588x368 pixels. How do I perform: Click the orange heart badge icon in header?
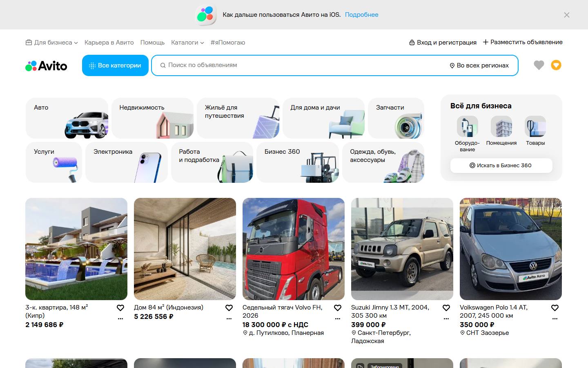point(556,65)
